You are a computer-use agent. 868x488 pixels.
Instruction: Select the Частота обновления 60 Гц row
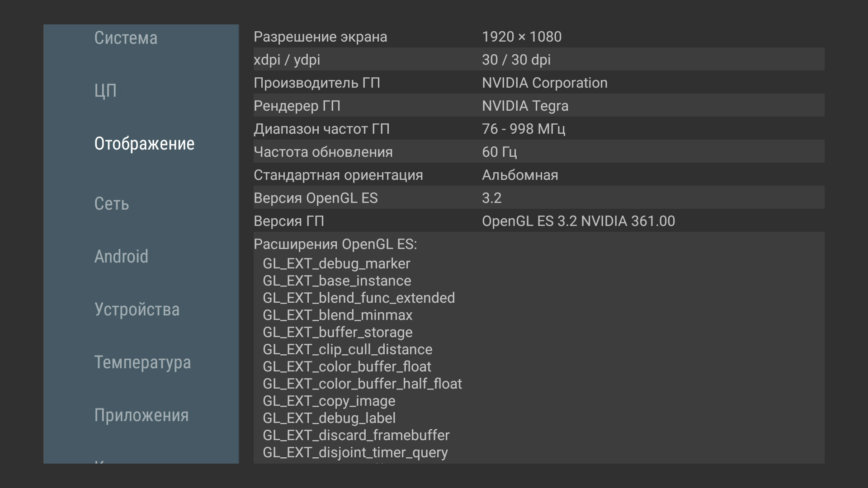[x=538, y=152]
